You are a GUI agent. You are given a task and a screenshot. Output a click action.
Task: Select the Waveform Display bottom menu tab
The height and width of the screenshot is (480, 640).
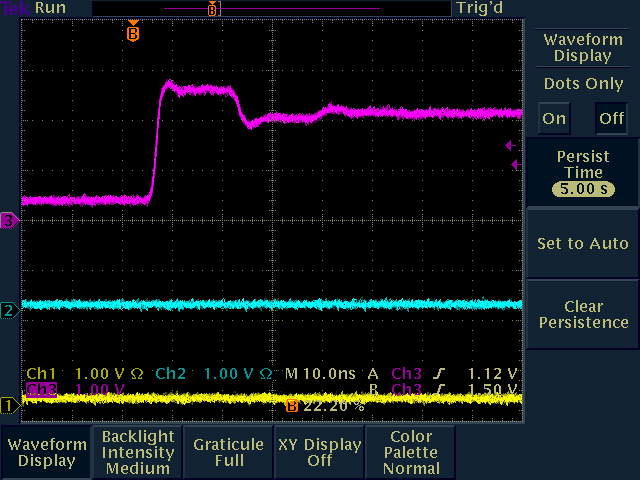pos(46,452)
